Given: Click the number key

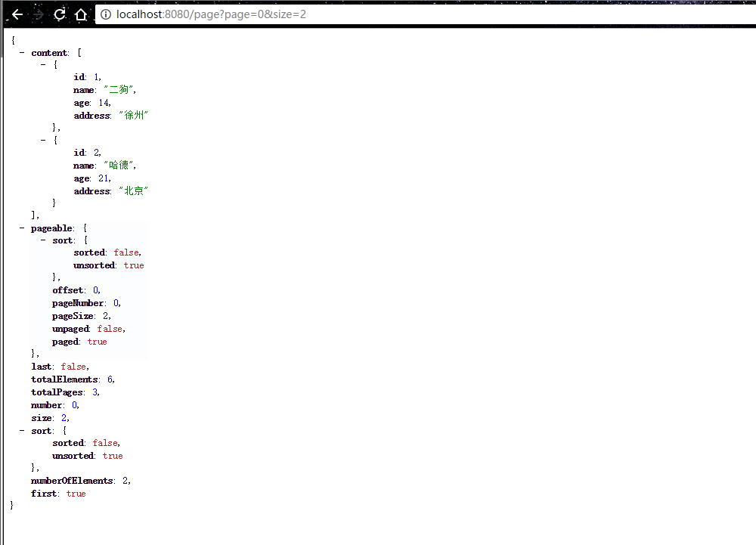Looking at the screenshot, I should (x=46, y=405).
